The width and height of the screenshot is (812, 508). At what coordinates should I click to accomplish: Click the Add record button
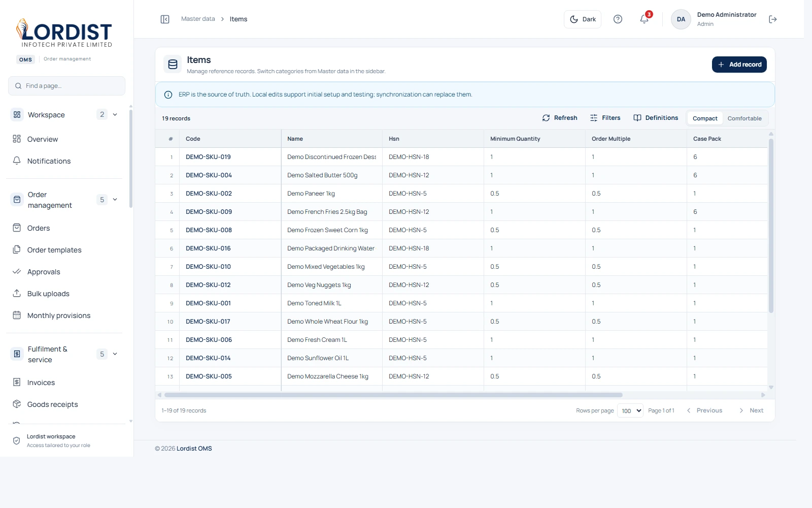[739, 65]
